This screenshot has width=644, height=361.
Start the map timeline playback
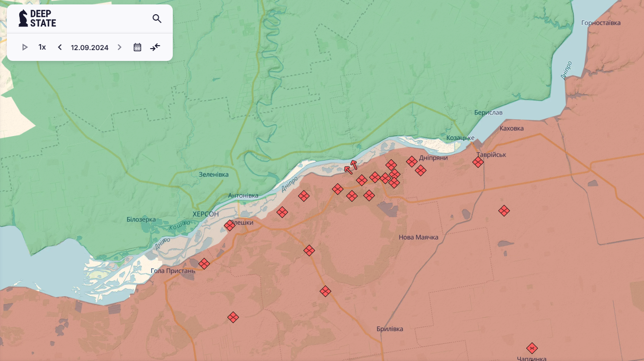coord(25,47)
